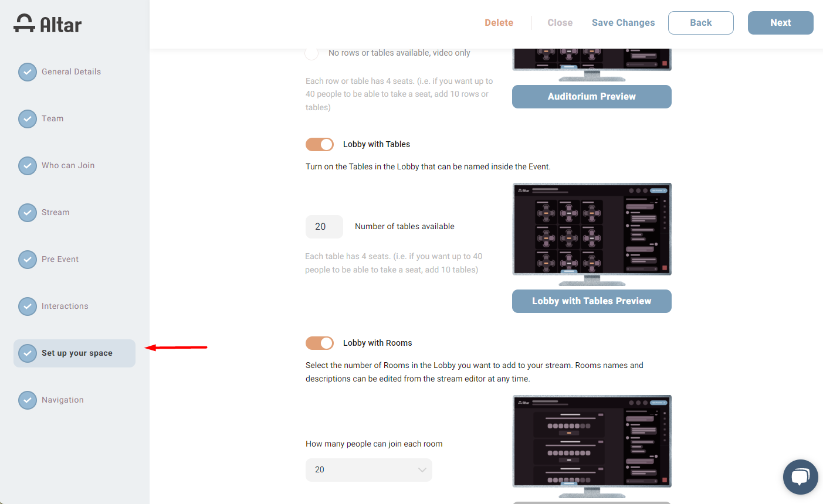Select 'No rows or tables available' radio
The image size is (823, 504).
(311, 53)
